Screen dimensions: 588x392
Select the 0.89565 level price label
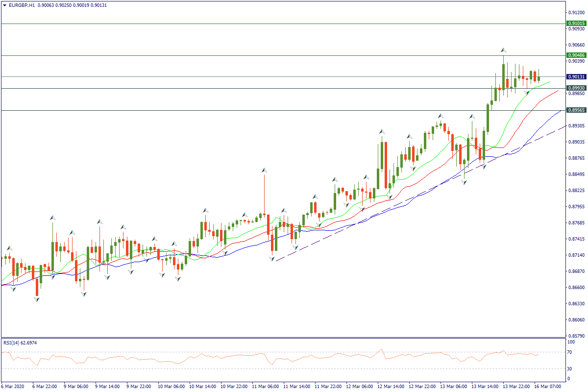pyautogui.click(x=576, y=110)
